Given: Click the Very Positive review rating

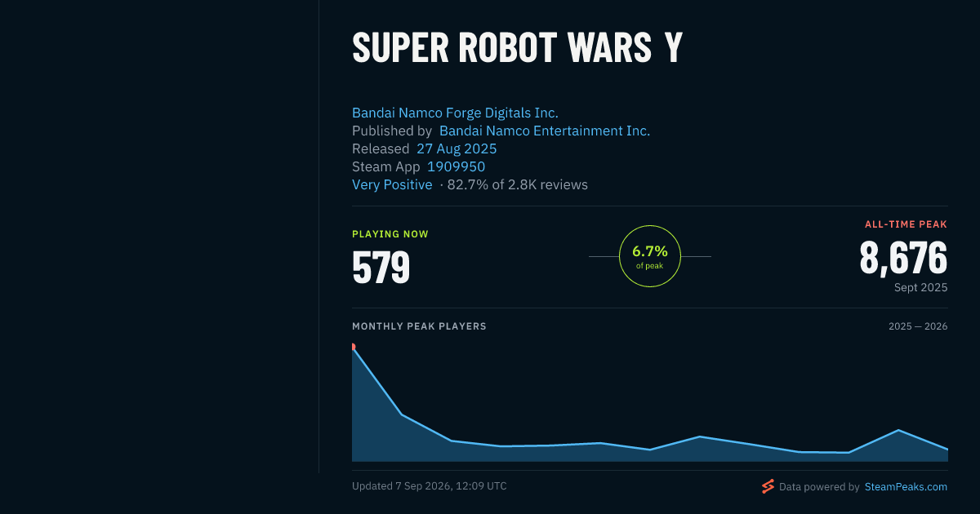Looking at the screenshot, I should pos(392,185).
